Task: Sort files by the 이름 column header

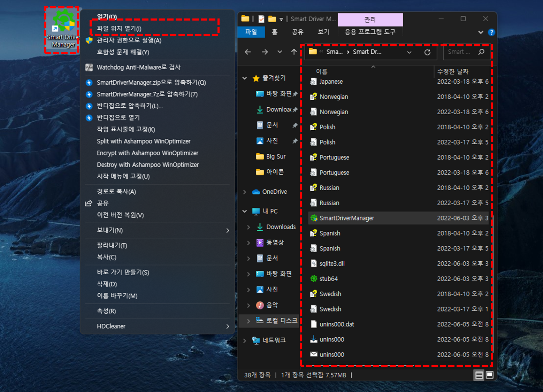Action: 322,71
